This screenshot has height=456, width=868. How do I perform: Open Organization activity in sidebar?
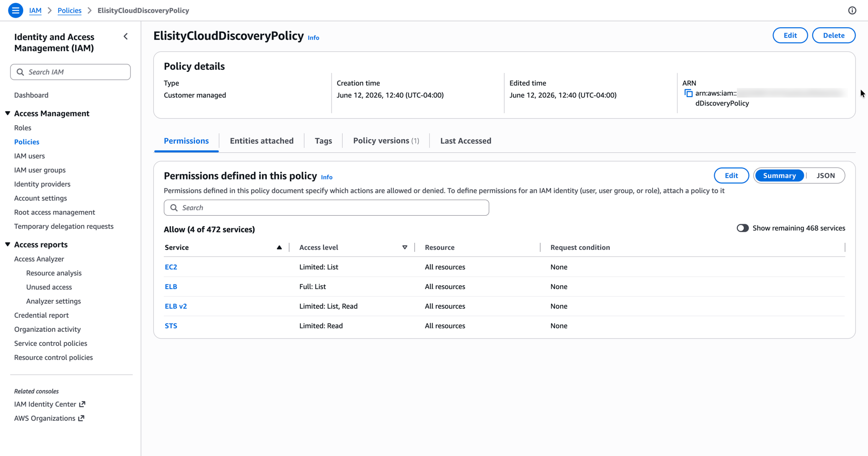point(47,329)
